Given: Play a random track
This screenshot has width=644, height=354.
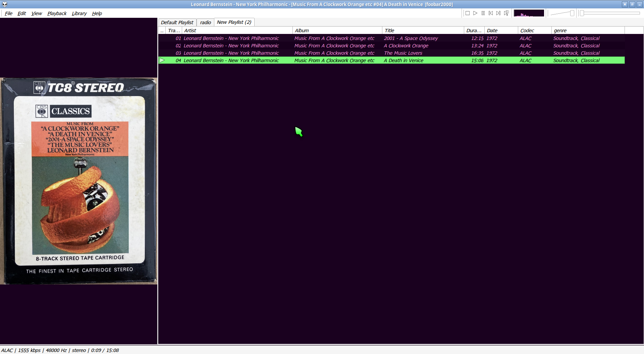Looking at the screenshot, I should point(506,13).
